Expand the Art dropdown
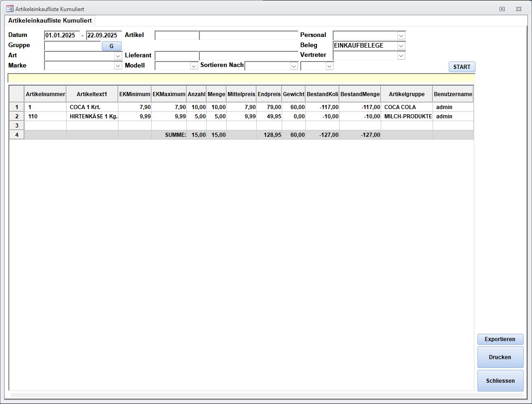 click(x=118, y=56)
